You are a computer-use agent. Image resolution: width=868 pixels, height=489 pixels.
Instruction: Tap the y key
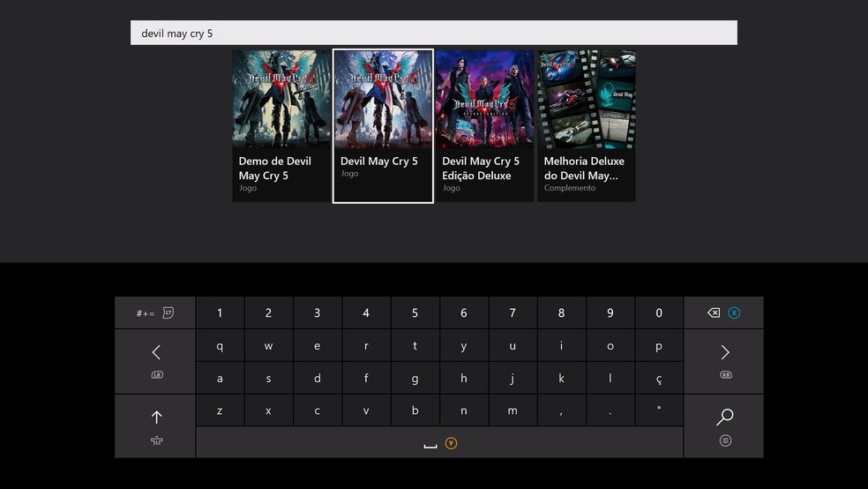[464, 346]
